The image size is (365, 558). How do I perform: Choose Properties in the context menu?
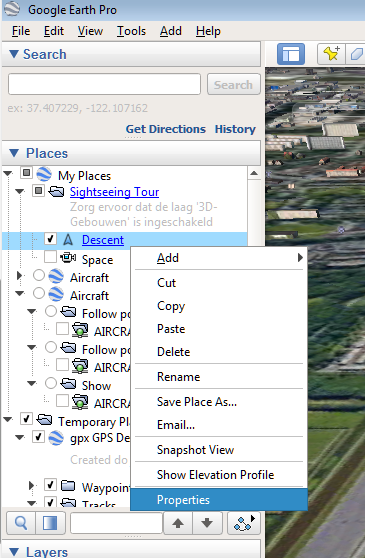(x=219, y=500)
